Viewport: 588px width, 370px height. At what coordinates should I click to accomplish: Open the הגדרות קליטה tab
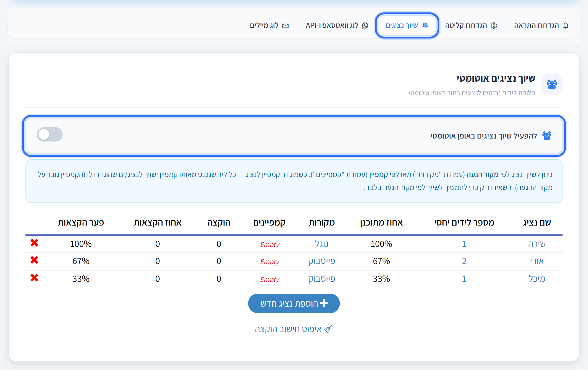(471, 25)
